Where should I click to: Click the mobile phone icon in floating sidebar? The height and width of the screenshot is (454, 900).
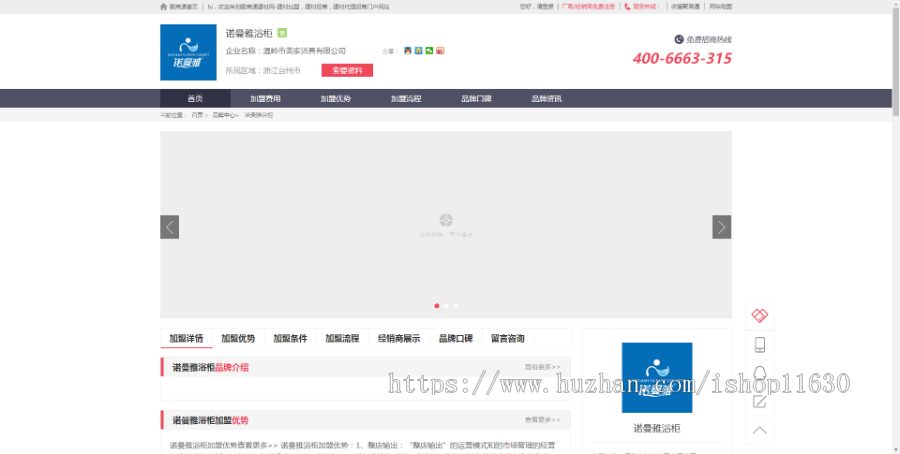(759, 344)
